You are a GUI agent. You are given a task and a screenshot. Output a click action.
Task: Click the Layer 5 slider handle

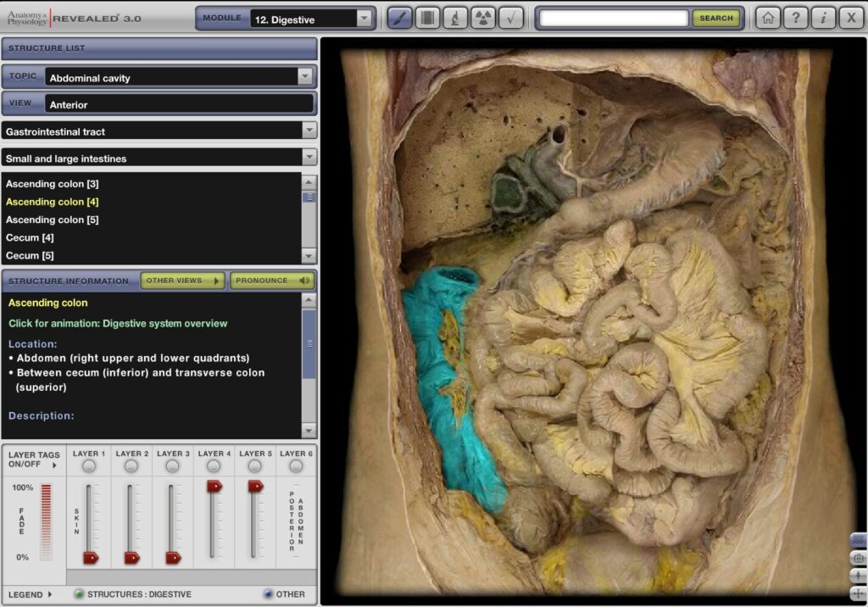click(x=255, y=487)
